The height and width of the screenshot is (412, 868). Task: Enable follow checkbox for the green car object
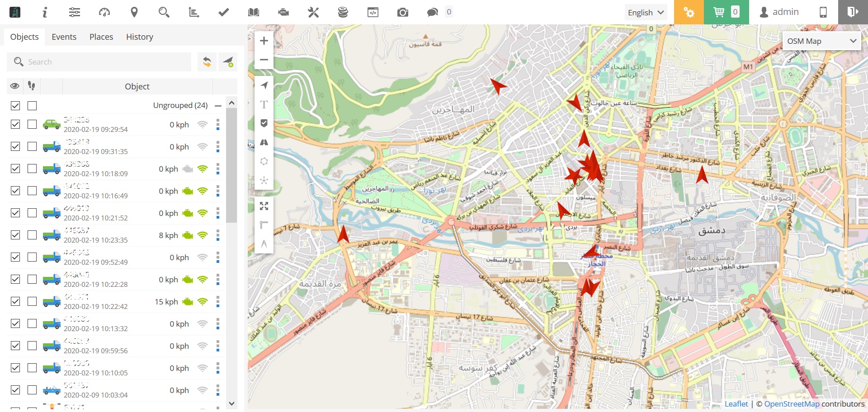tap(32, 124)
